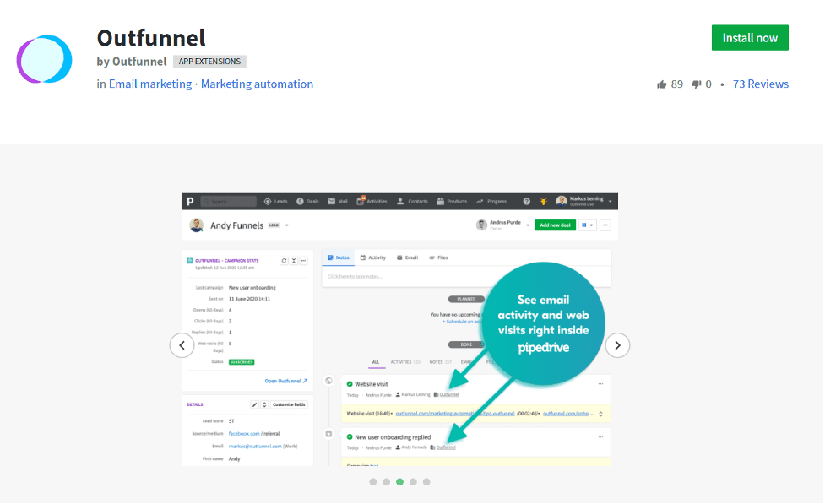Expand the Website visit details arrows
This screenshot has width=825, height=504.
[601, 414]
